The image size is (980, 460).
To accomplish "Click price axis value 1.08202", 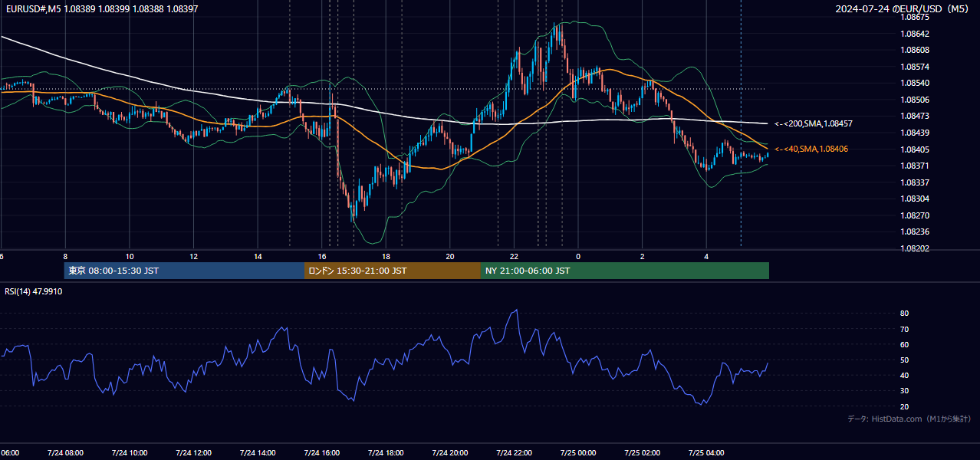I will 916,248.
